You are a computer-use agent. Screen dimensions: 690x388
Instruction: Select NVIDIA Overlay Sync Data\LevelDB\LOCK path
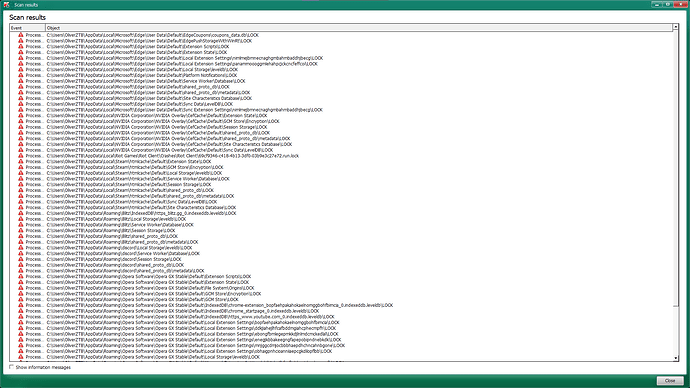[x=160, y=150]
